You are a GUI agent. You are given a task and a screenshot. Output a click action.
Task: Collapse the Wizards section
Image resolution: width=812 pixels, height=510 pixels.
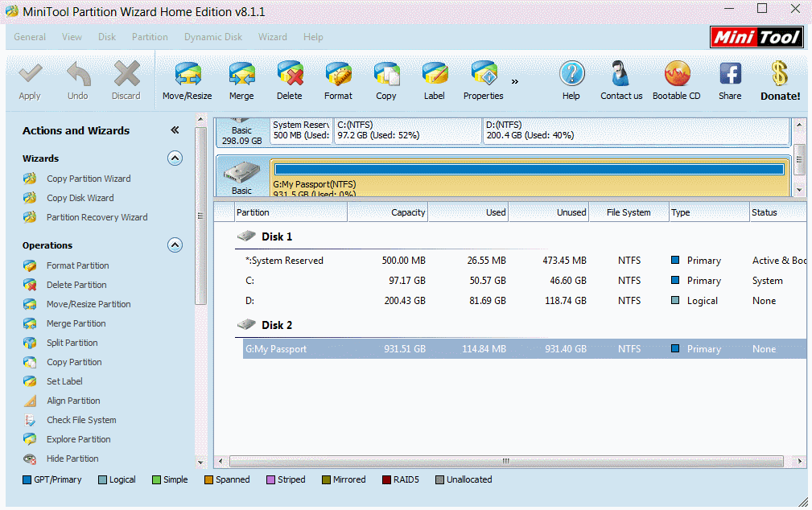pyautogui.click(x=175, y=158)
